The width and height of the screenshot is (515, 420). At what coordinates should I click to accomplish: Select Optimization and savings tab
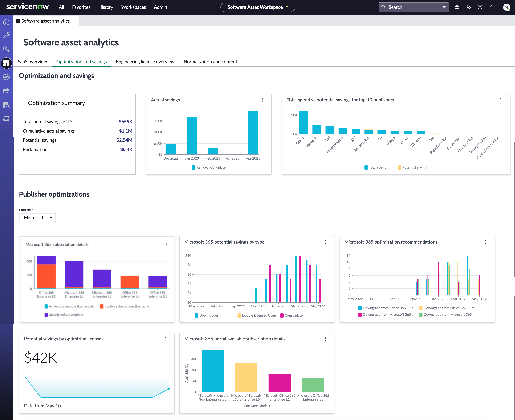click(x=81, y=62)
